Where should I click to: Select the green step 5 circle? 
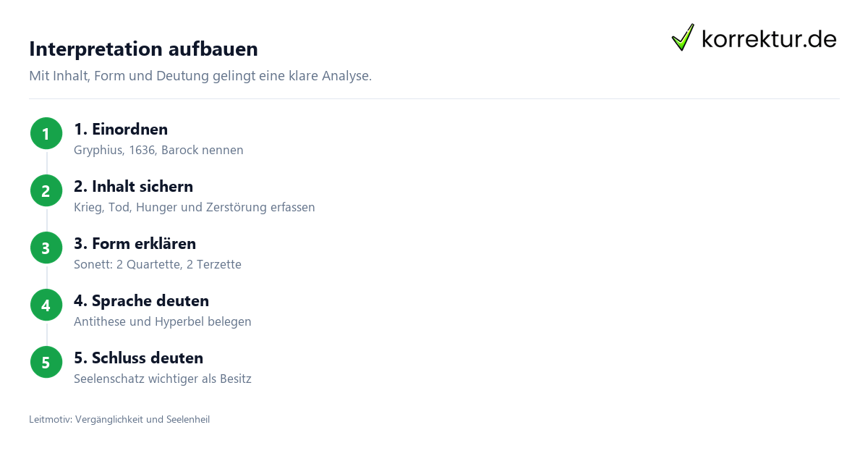tap(46, 362)
